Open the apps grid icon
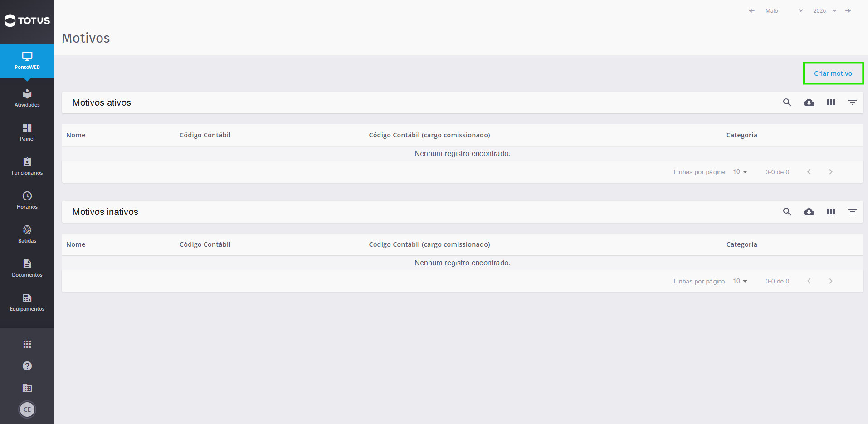Image resolution: width=868 pixels, height=424 pixels. (x=27, y=344)
